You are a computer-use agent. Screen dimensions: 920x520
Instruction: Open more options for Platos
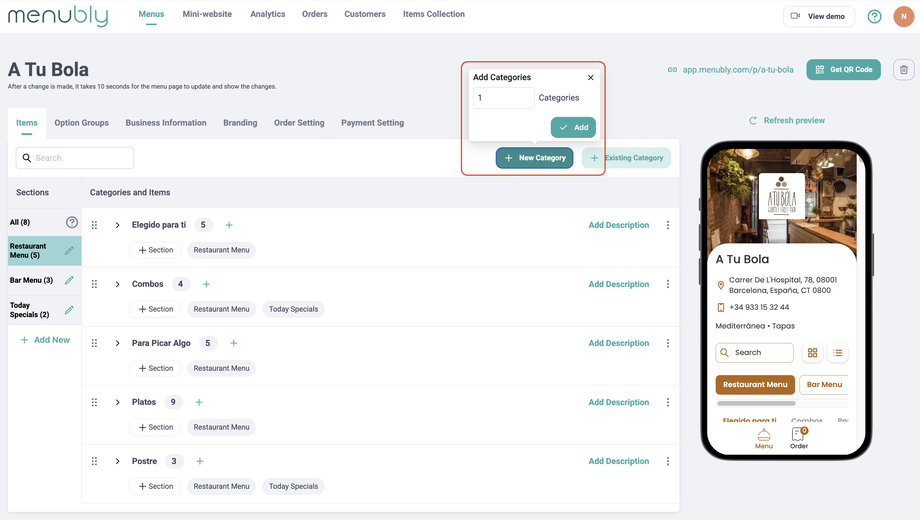[668, 402]
